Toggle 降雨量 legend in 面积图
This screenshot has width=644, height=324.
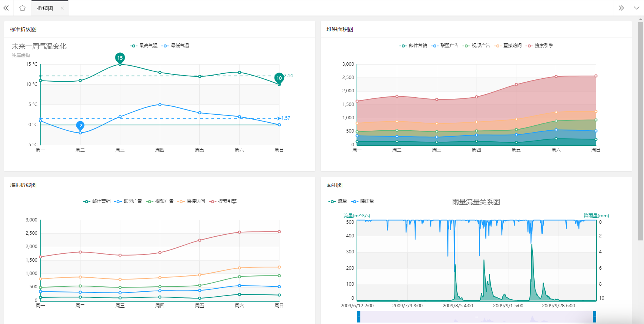coord(362,201)
